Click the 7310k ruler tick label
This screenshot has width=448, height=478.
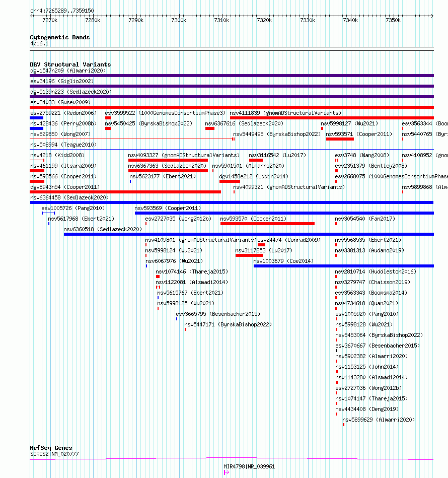coord(221,21)
